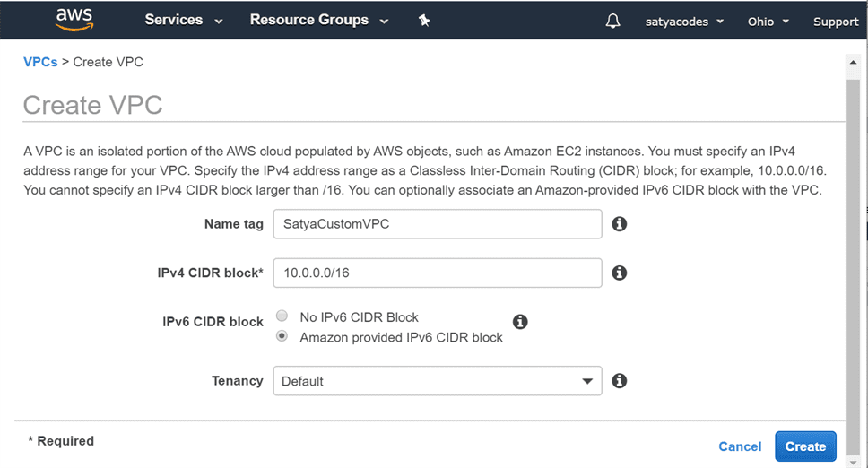Click the Cancel link

point(740,446)
